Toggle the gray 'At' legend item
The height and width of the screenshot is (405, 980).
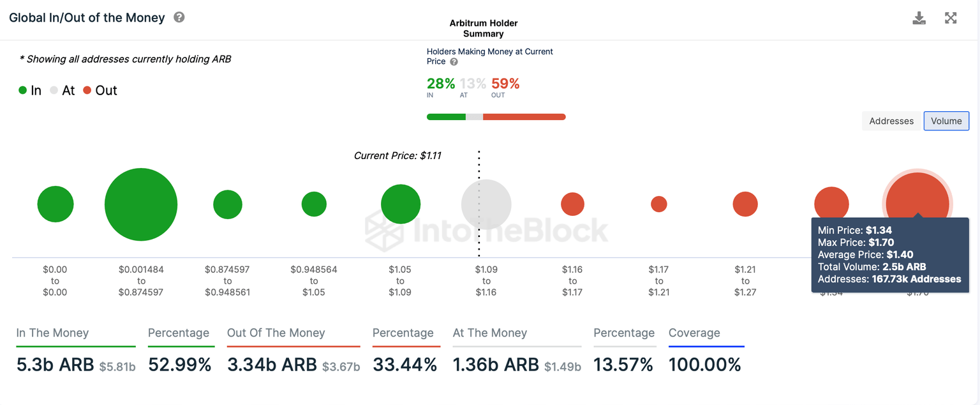(x=63, y=91)
